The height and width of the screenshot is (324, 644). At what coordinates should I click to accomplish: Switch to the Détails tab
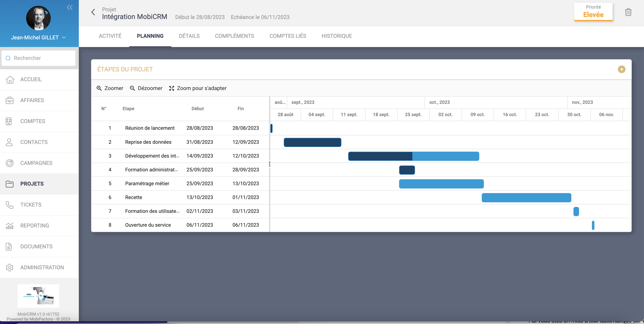point(189,36)
